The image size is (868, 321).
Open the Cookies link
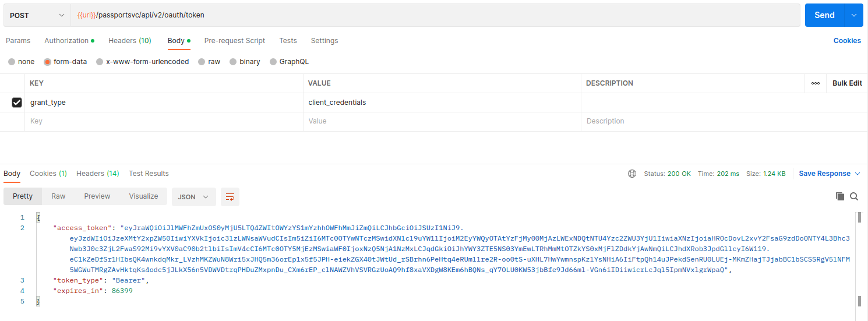tap(847, 41)
